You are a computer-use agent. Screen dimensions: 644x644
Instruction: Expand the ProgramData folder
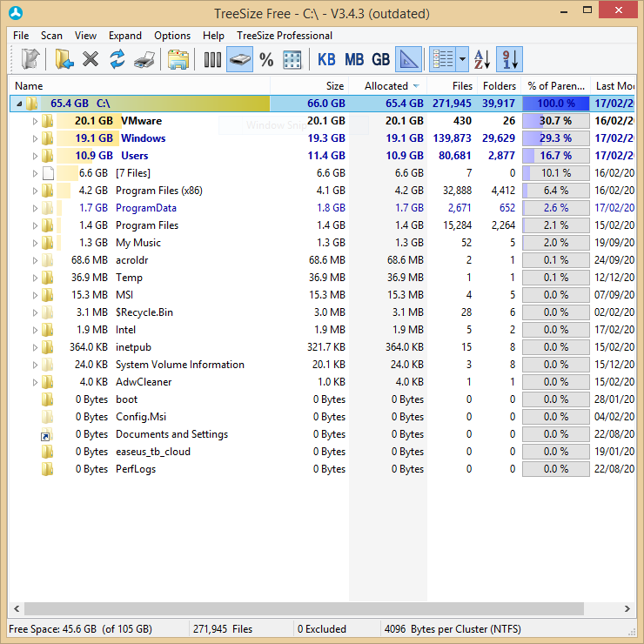[x=35, y=208]
